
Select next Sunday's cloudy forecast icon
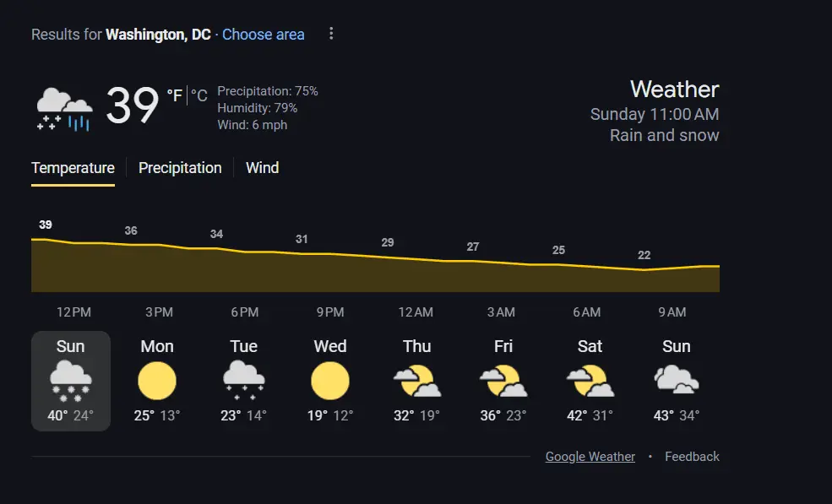tap(677, 381)
